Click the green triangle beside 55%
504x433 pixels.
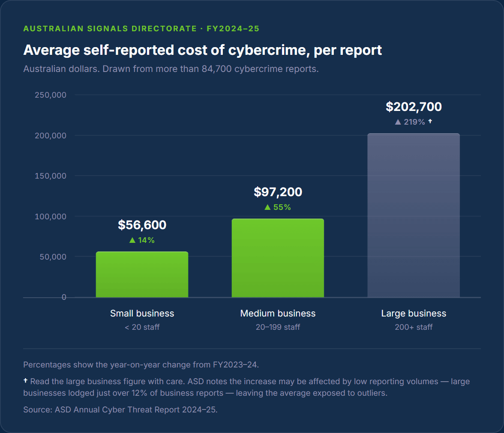coord(267,207)
